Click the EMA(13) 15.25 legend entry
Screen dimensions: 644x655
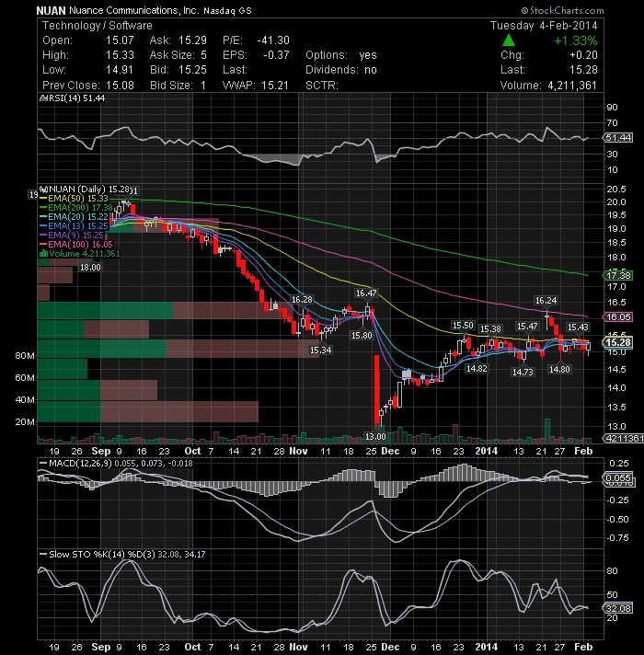point(74,226)
